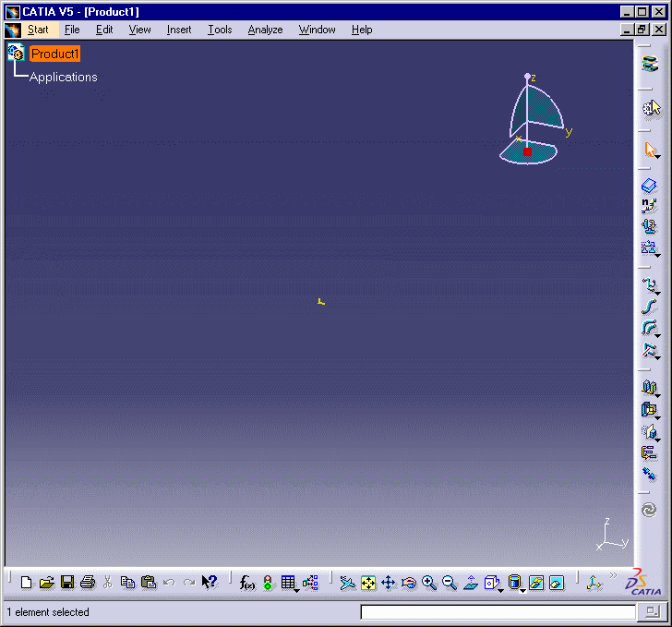Click the Applications tree entry
Image resolution: width=672 pixels, height=627 pixels.
[x=64, y=78]
